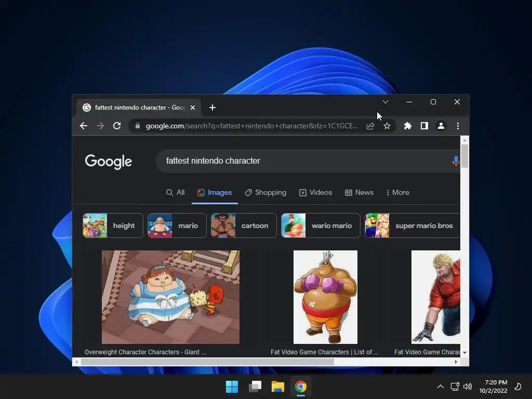Go back using the browser back arrow

point(84,126)
